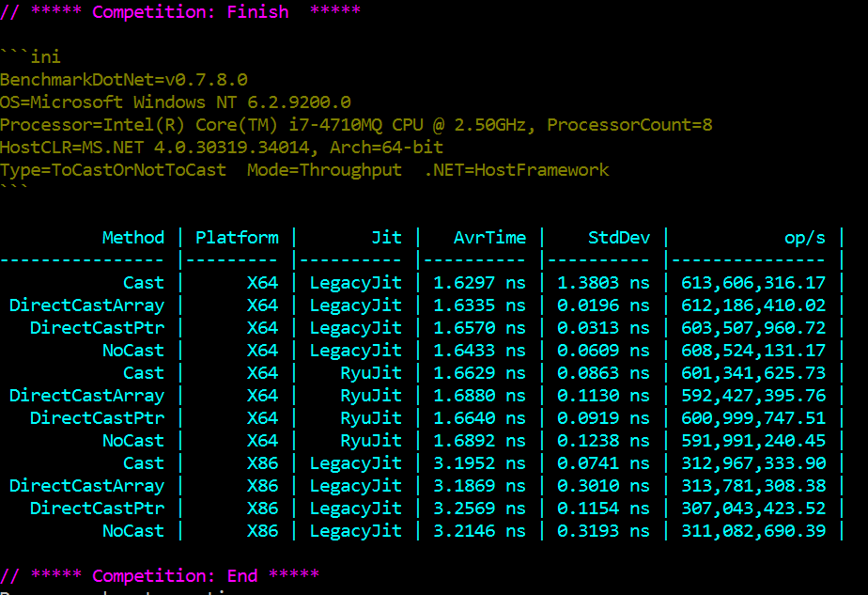Click the Type=ToCastOrNotToCast text
The height and width of the screenshot is (595, 868).
[114, 170]
